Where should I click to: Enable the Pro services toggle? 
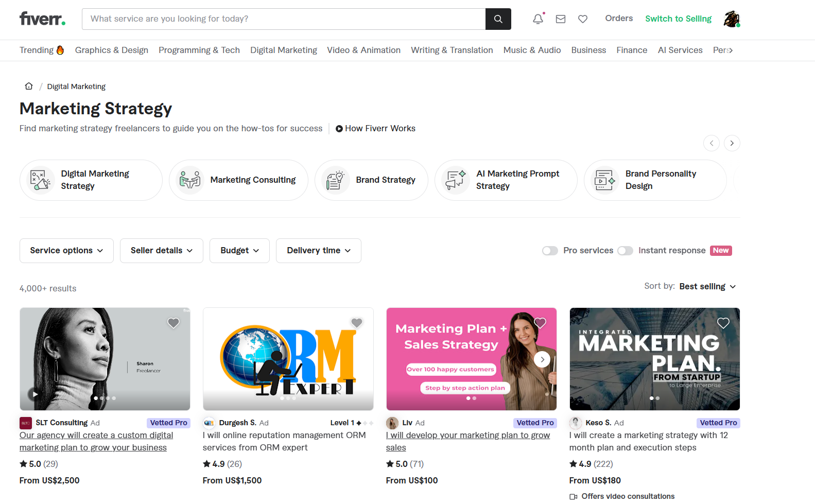[550, 251]
